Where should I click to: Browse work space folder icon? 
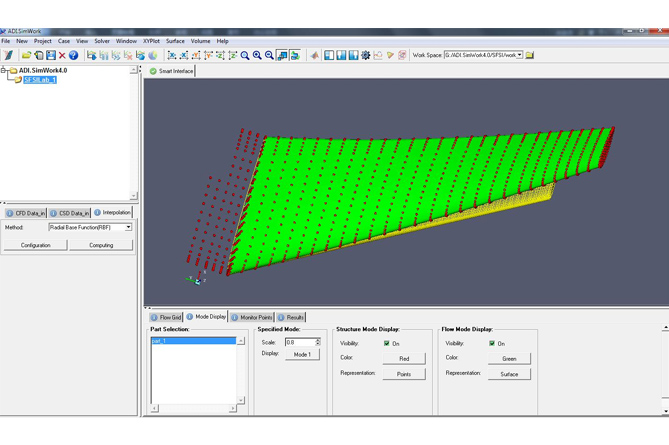point(530,56)
